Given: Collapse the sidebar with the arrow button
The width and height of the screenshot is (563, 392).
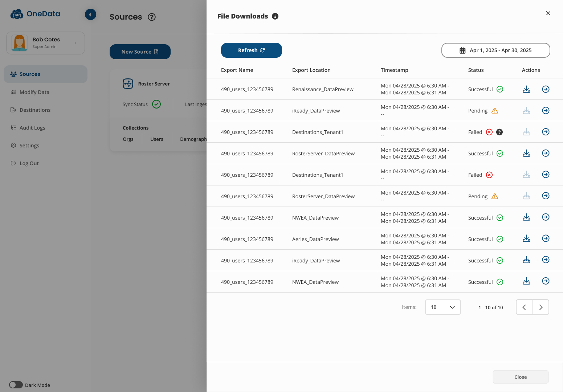Looking at the screenshot, I should pos(90,15).
